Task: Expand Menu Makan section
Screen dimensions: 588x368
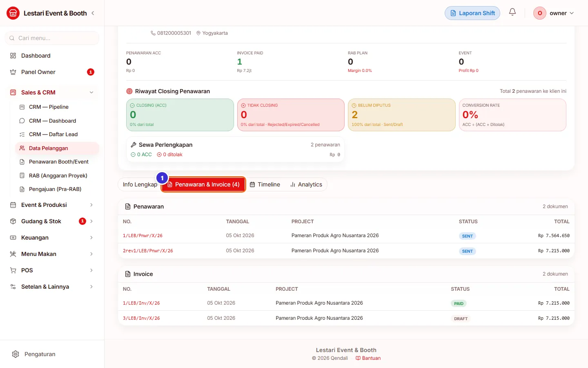Action: pos(52,254)
